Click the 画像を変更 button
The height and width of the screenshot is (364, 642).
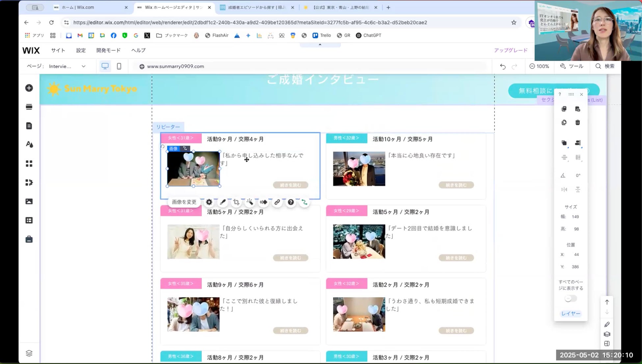click(x=184, y=202)
